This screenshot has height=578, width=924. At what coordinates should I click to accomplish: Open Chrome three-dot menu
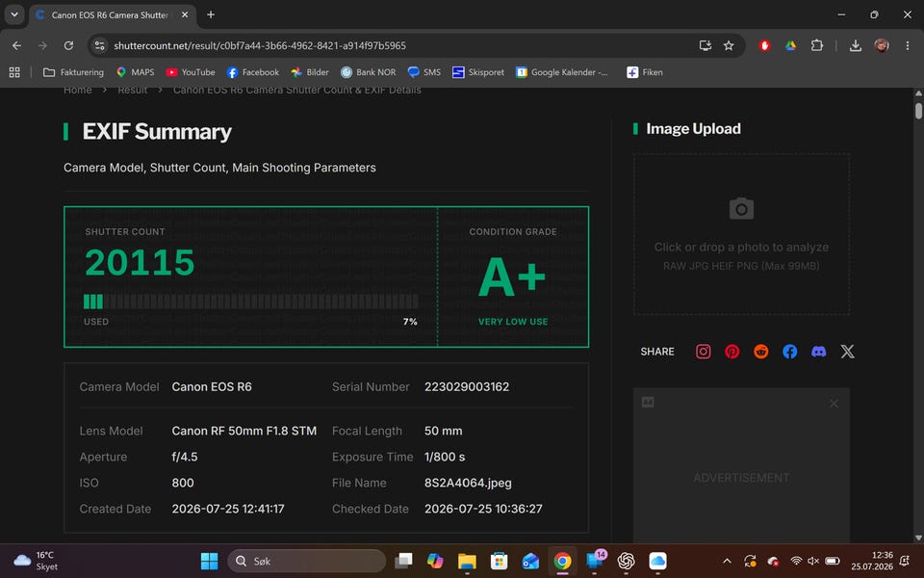click(x=908, y=45)
